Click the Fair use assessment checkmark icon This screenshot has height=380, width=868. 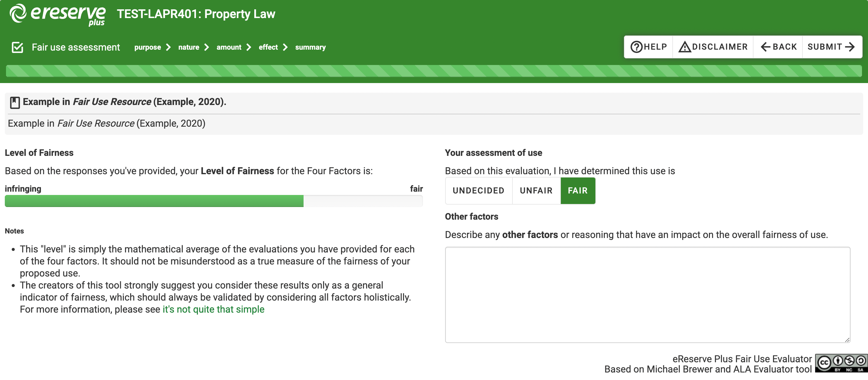coord(17,47)
